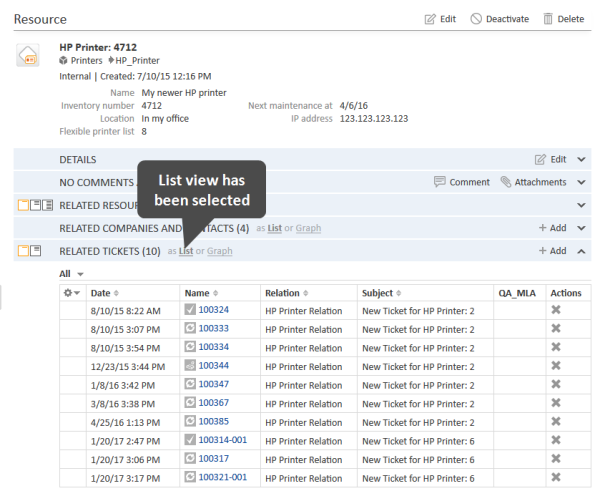Select first layout icon in Related Resources

(23, 205)
